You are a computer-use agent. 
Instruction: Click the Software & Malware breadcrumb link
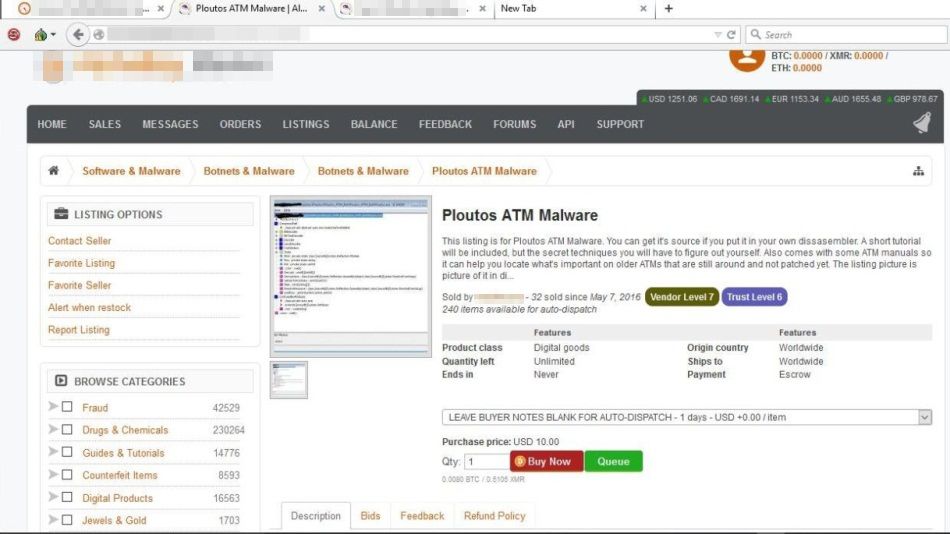(x=131, y=171)
